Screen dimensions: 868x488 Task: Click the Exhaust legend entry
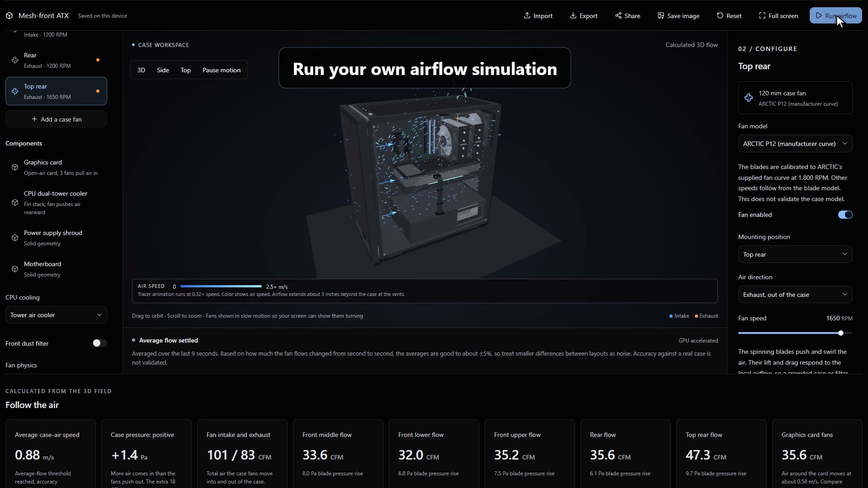706,316
